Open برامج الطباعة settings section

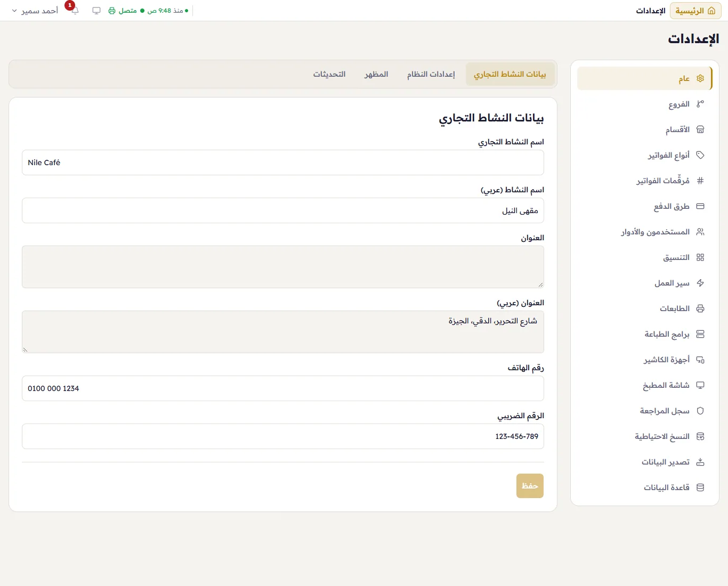(x=645, y=334)
